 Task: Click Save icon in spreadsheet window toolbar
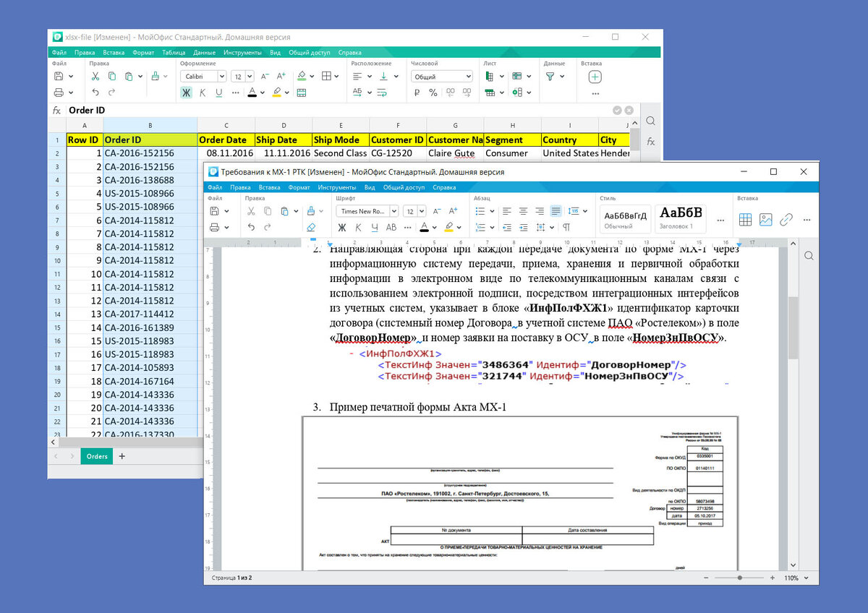point(59,76)
